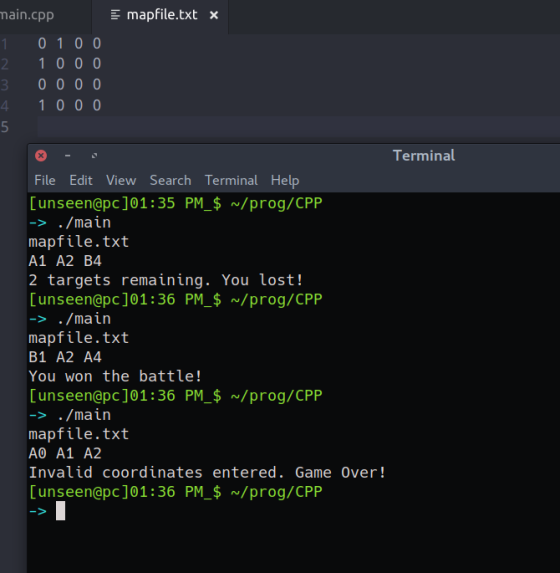Image resolution: width=560 pixels, height=573 pixels.
Task: Click the terminal cursor block at prompt
Action: click(x=60, y=511)
